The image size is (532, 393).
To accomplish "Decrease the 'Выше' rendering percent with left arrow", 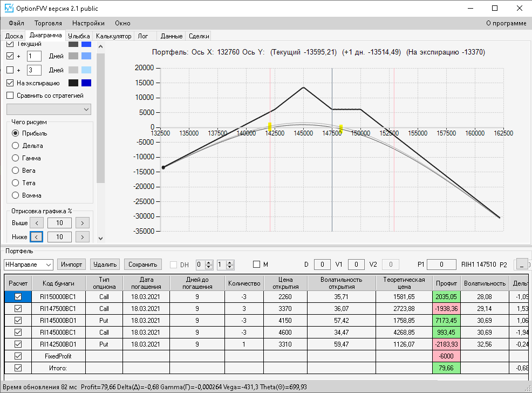I will coord(37,223).
